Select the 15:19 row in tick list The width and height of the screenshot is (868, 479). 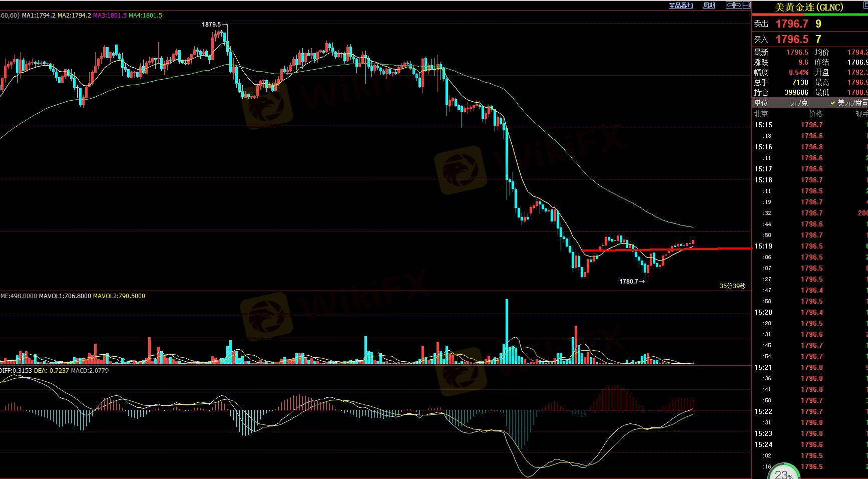[x=763, y=246]
